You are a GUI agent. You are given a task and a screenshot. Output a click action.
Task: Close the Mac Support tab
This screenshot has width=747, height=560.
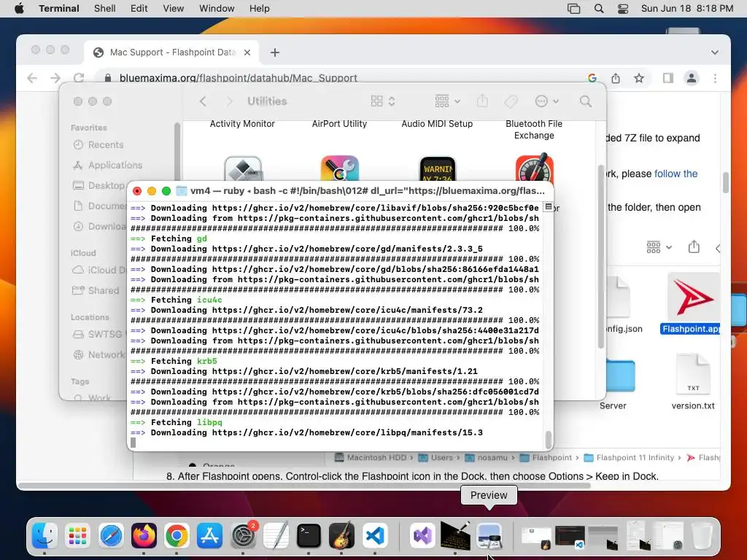coord(247,52)
